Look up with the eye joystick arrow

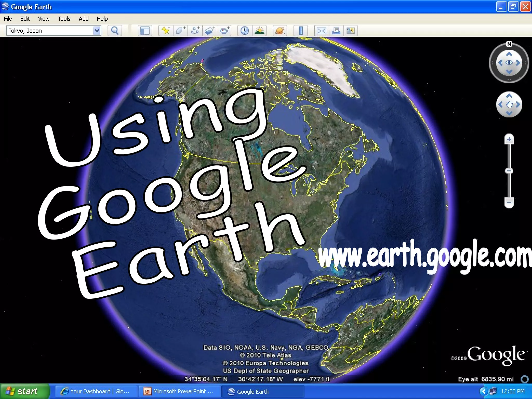pyautogui.click(x=509, y=54)
